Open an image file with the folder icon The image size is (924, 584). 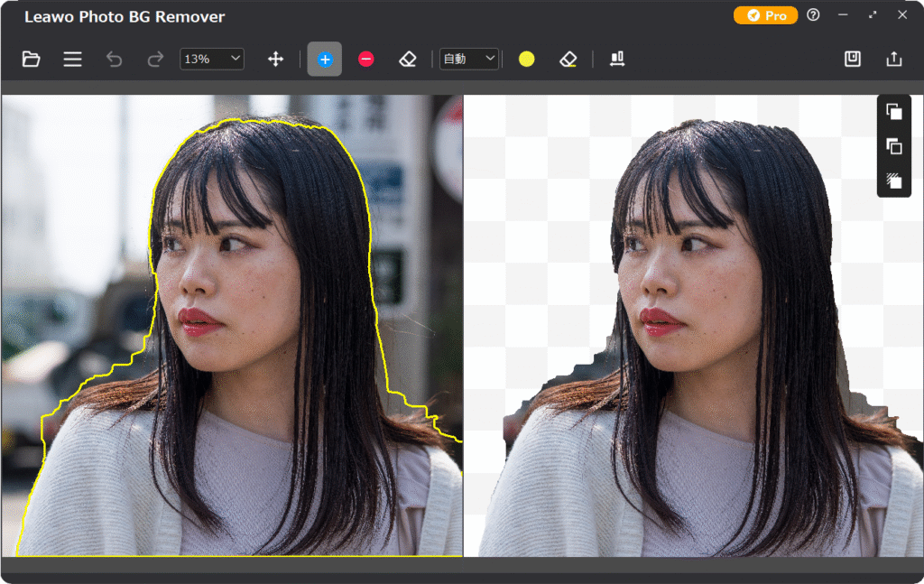[32, 60]
